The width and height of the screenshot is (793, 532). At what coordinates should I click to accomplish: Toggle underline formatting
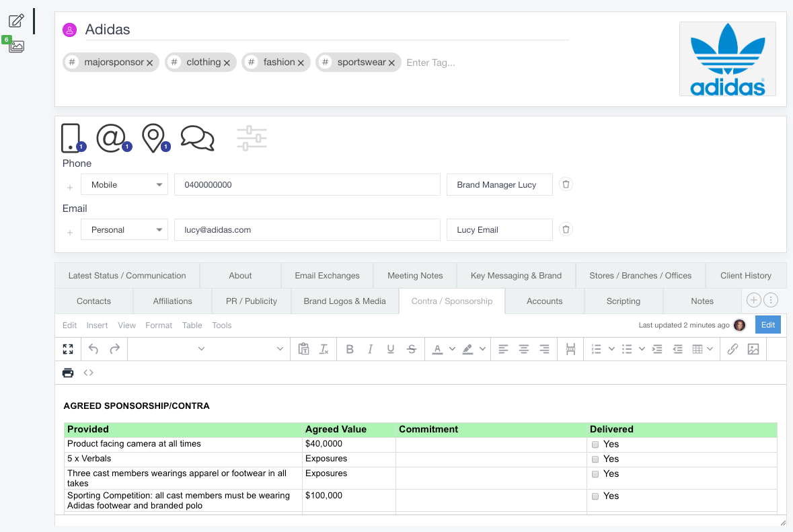390,349
